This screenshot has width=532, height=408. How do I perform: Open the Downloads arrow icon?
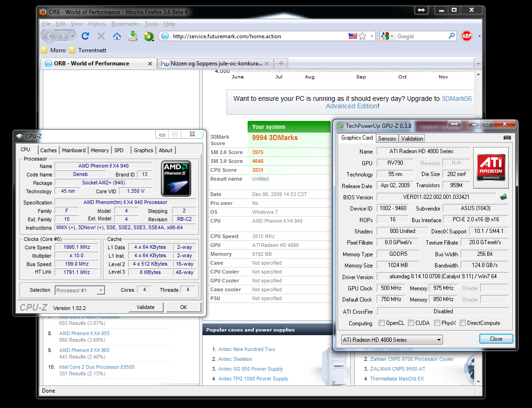click(133, 35)
